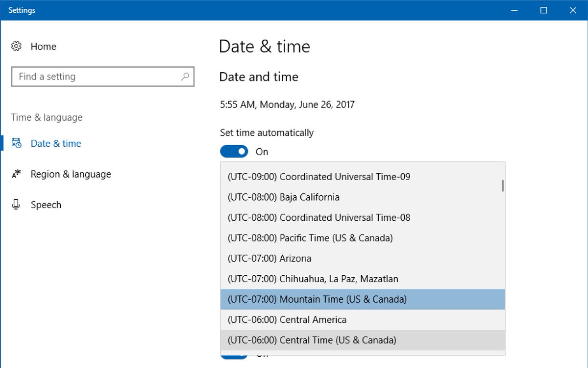Open Region & language settings page

(71, 174)
